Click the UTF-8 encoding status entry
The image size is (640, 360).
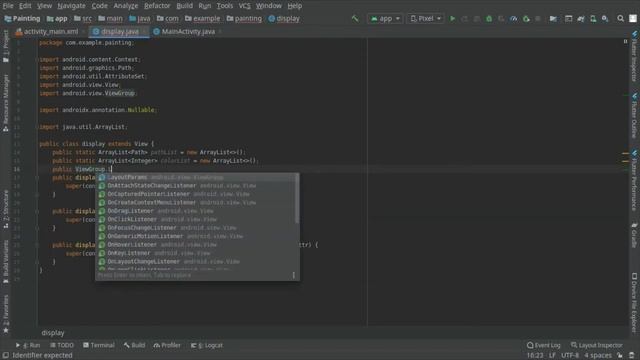[x=569, y=356]
